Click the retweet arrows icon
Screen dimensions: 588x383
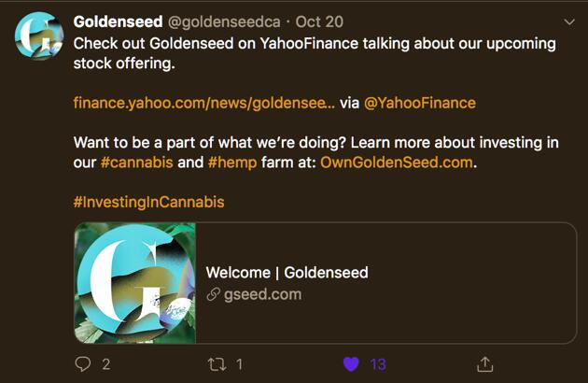pyautogui.click(x=216, y=363)
